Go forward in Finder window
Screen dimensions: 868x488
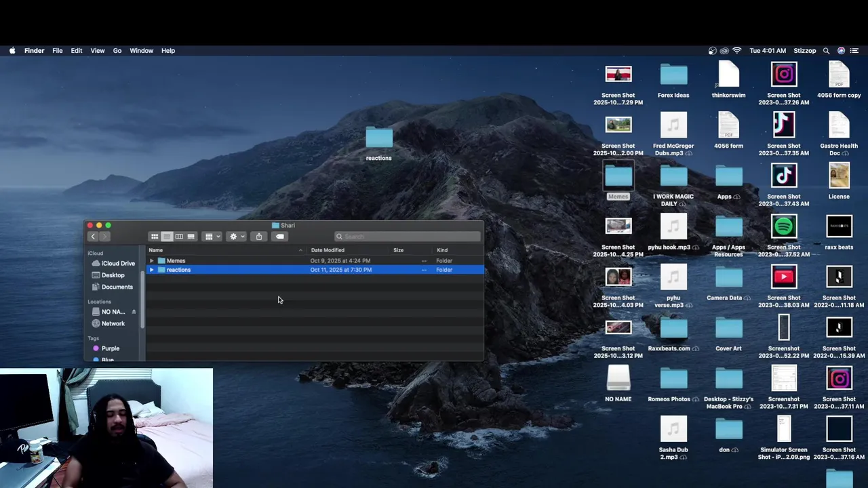click(105, 237)
